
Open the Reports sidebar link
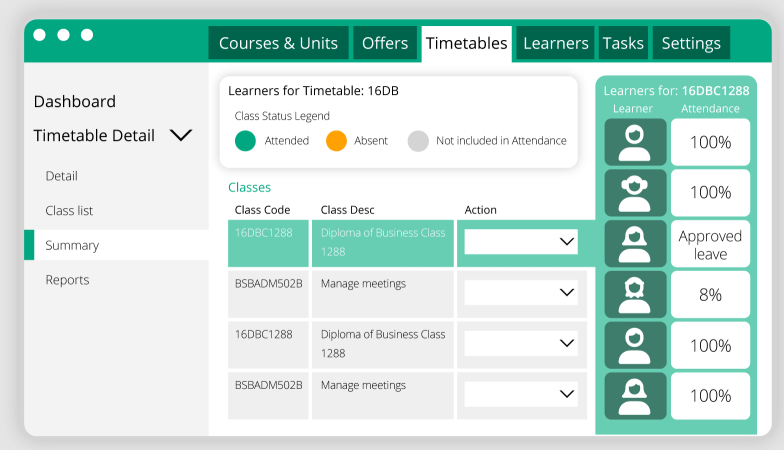pos(68,280)
